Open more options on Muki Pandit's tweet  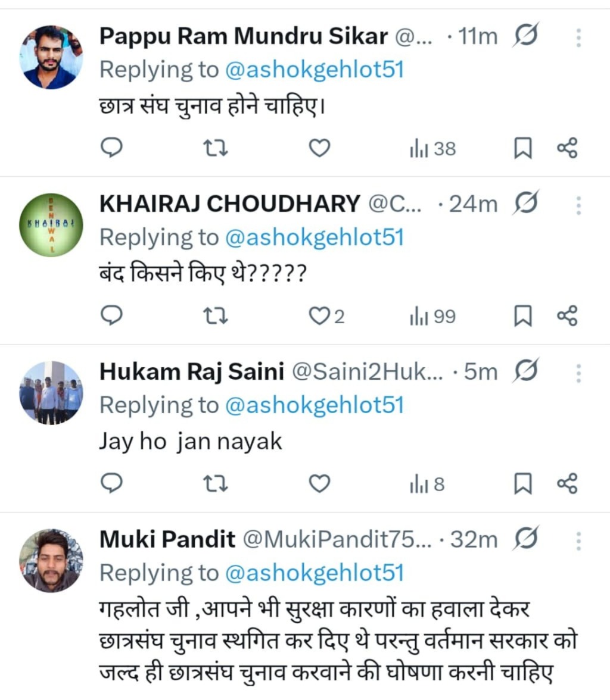point(578,540)
